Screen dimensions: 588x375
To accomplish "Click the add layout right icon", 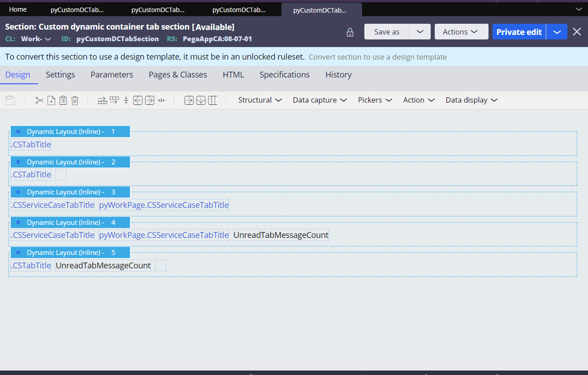I will tap(189, 100).
